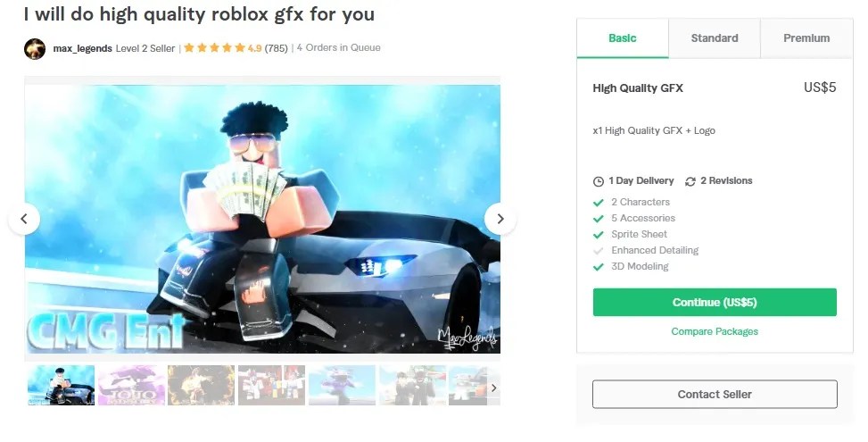Screen dimensions: 868x442
Task: Click checkmark next to Sprite Sheet
Action: tap(598, 234)
